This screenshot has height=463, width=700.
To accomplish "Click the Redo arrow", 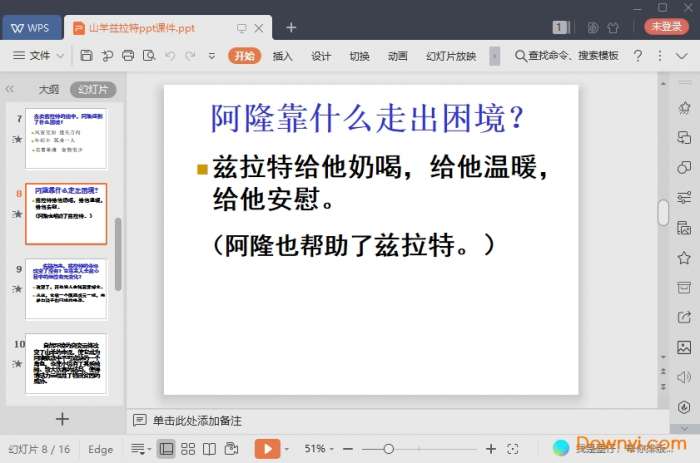I will click(x=191, y=56).
